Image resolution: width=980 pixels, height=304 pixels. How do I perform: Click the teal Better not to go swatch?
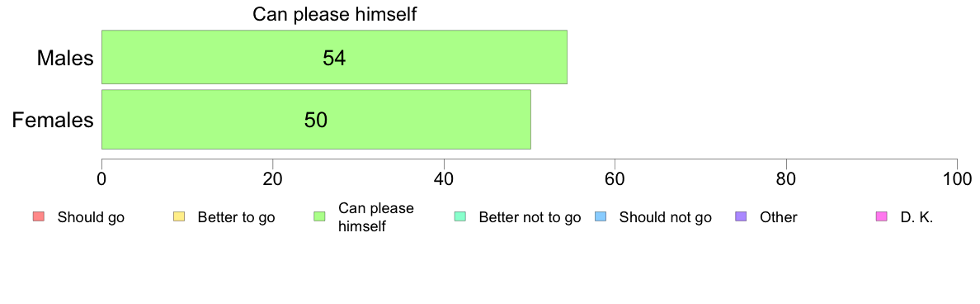pyautogui.click(x=459, y=217)
